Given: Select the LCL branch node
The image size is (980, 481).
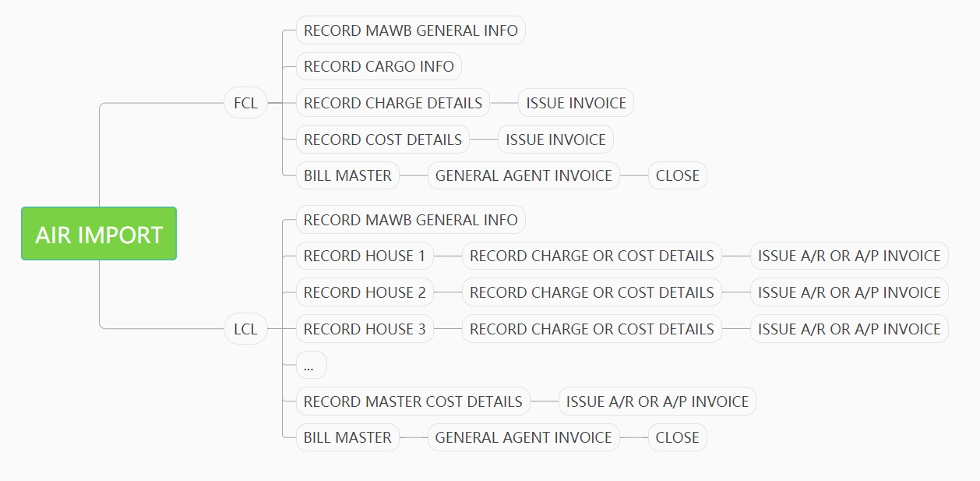Looking at the screenshot, I should pos(245,329).
